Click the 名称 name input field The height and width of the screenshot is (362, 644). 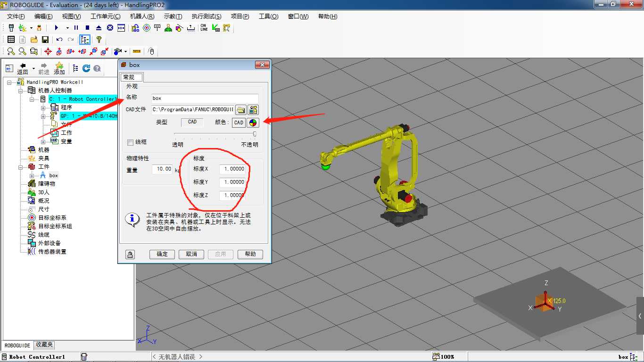point(205,98)
